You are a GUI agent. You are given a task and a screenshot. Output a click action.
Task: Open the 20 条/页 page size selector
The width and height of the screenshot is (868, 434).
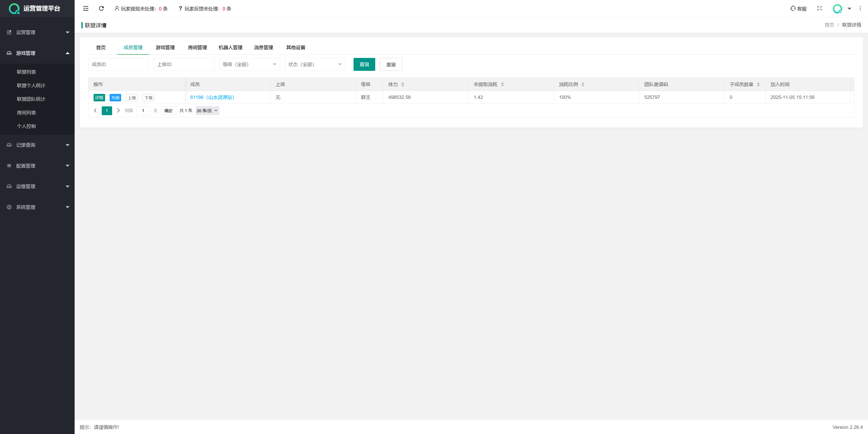coord(207,111)
